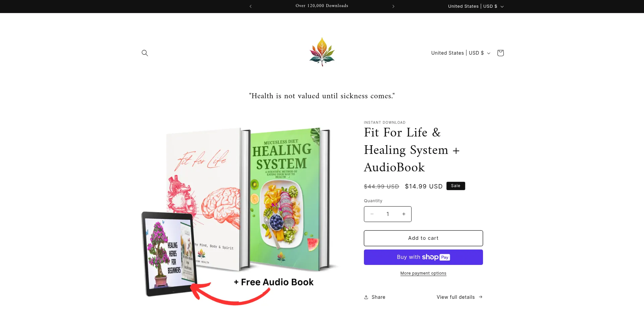Click the Share button text
Image resolution: width=644 pixels, height=333 pixels.
click(378, 297)
